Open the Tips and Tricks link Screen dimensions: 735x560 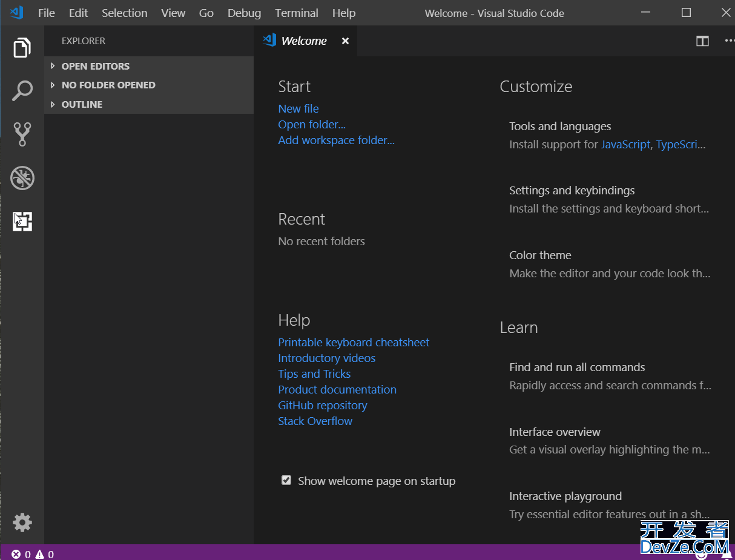314,374
